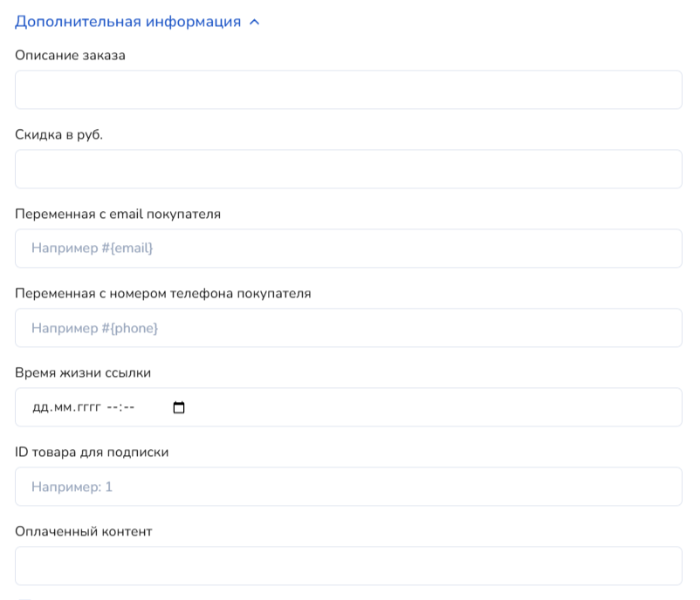Viewport: 700px width, 600px height.
Task: Click the Время жизни ссылки label
Action: point(83,373)
